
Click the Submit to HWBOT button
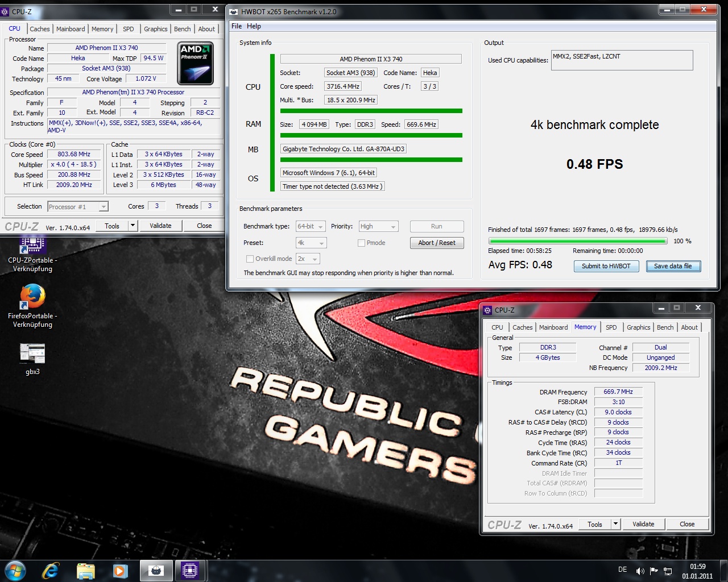pyautogui.click(x=606, y=266)
